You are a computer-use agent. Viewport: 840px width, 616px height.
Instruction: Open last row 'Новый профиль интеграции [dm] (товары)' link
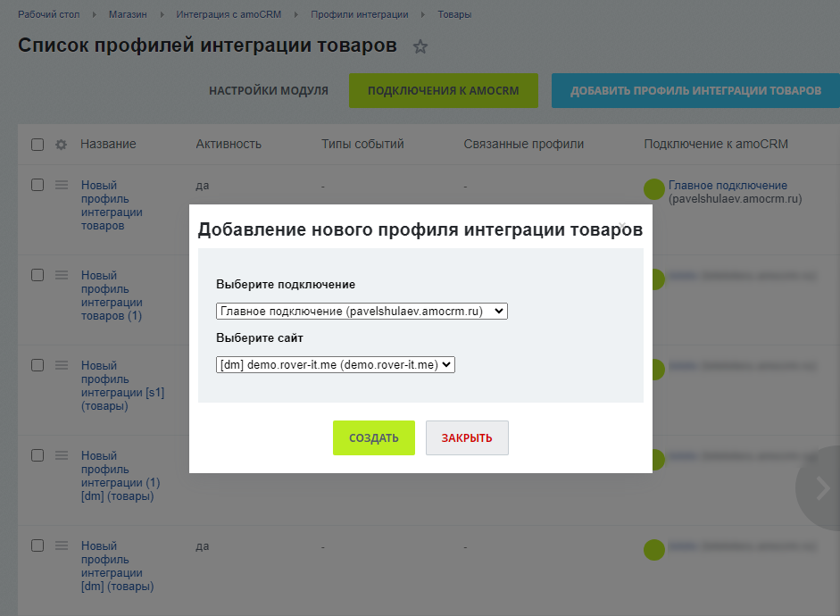point(117,566)
